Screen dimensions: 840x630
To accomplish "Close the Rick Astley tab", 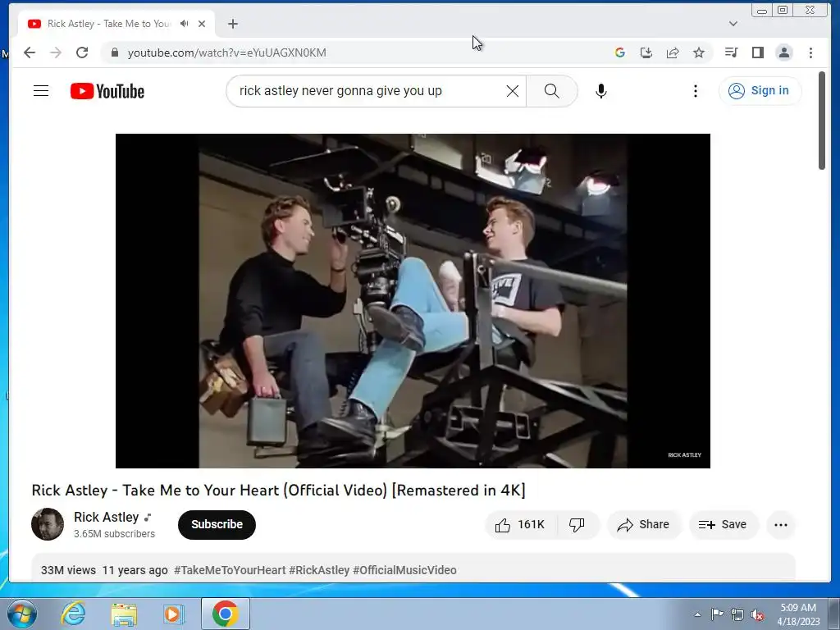I will [x=202, y=24].
